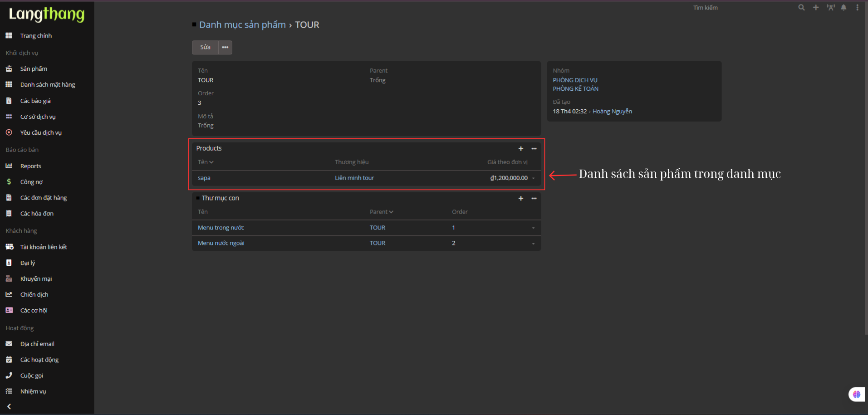
Task: Click the Sửa edit button
Action: (205, 48)
